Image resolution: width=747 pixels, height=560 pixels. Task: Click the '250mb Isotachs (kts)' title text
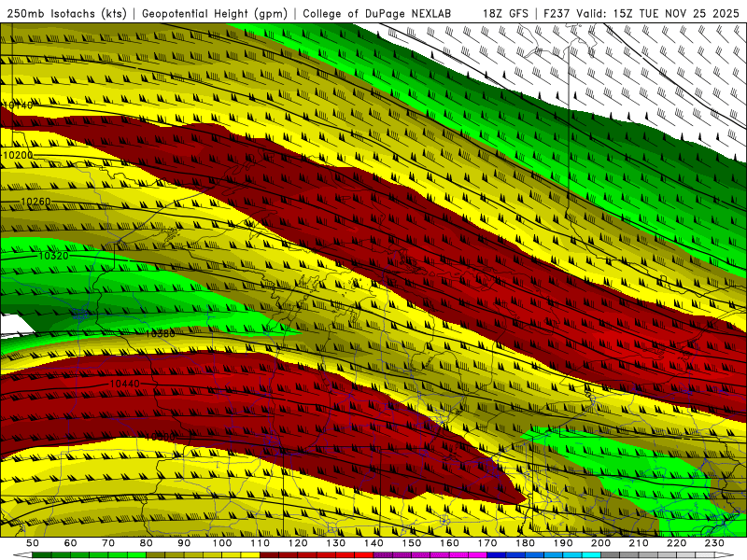66,13
